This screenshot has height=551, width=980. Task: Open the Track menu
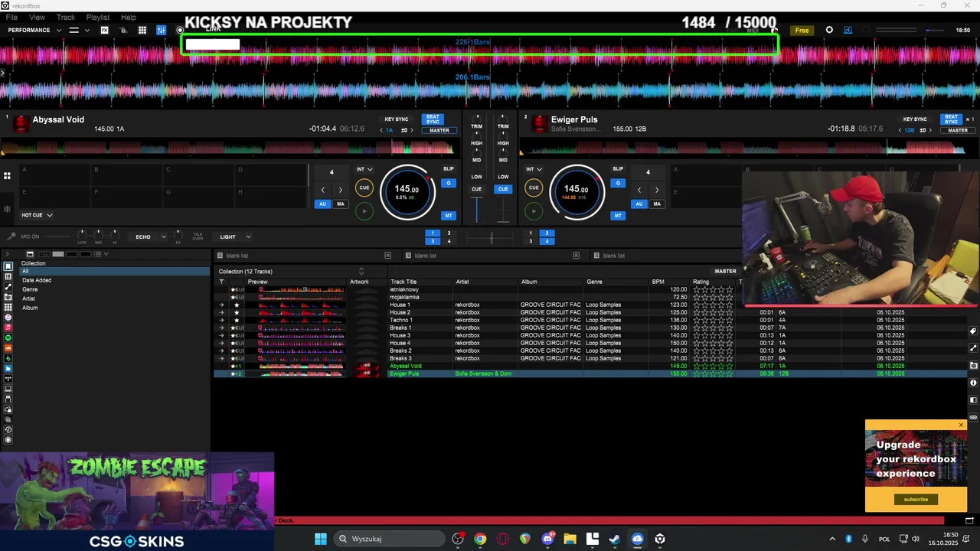coord(66,17)
